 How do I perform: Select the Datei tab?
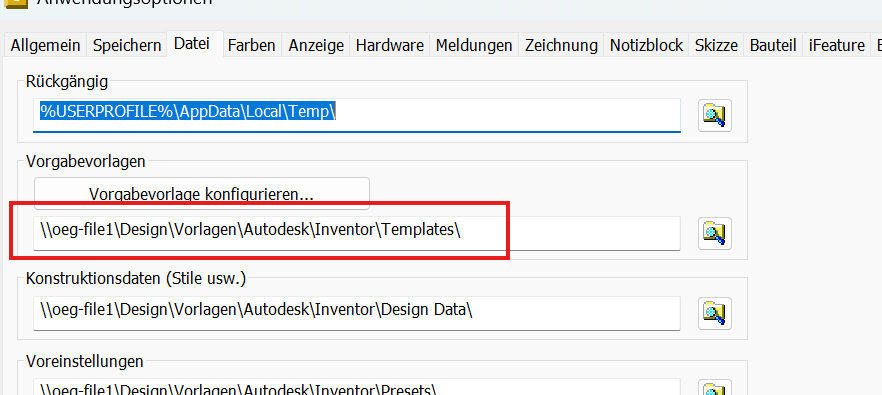click(192, 43)
